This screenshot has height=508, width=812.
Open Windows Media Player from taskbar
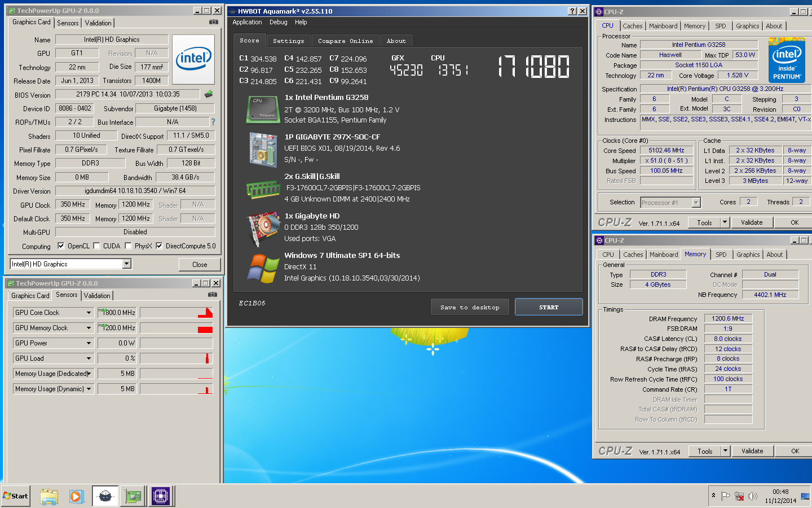pyautogui.click(x=77, y=496)
